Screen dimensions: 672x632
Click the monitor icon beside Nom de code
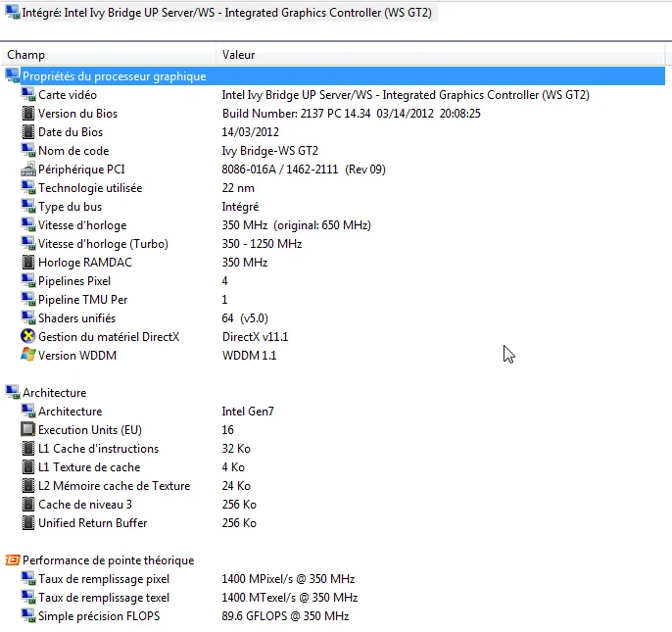pos(28,150)
